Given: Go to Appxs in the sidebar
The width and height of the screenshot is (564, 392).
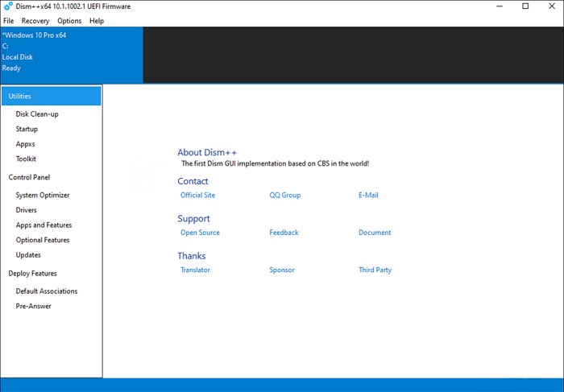Looking at the screenshot, I should [x=26, y=144].
